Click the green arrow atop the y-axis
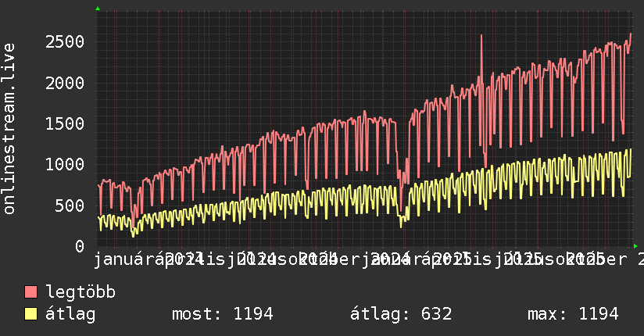 [98, 9]
